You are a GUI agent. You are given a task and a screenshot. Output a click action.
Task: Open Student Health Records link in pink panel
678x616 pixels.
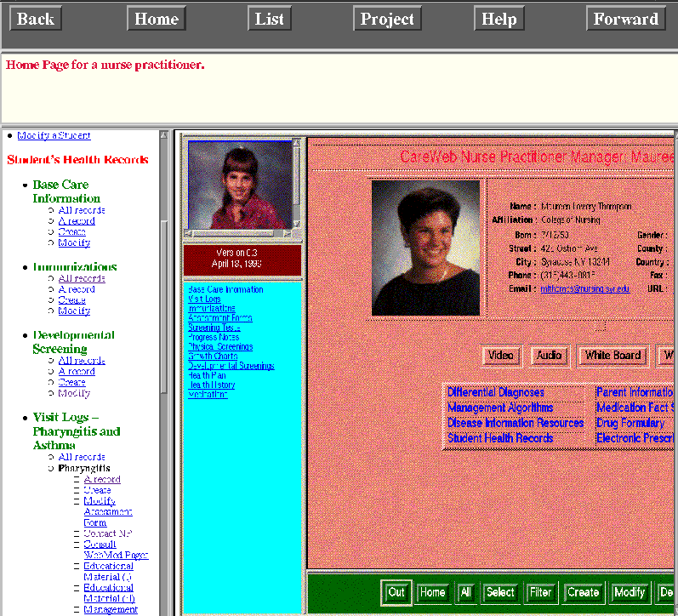[x=500, y=438]
